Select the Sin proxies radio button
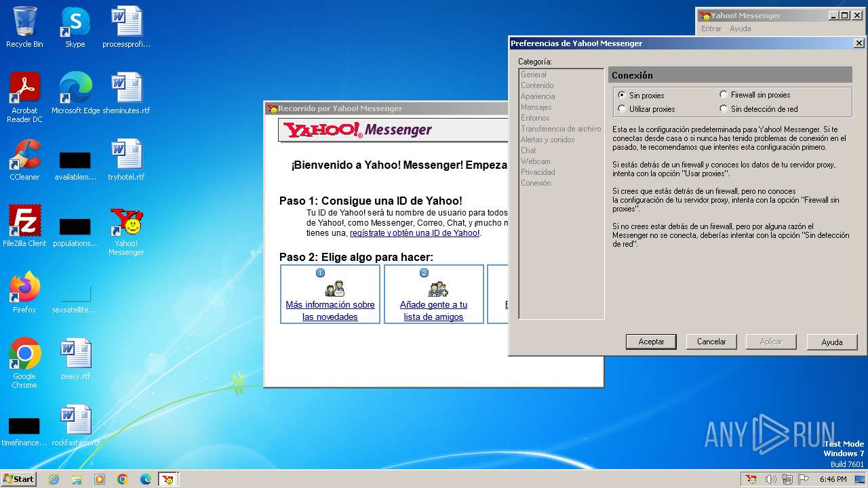Image resolution: width=868 pixels, height=488 pixels. pyautogui.click(x=622, y=96)
